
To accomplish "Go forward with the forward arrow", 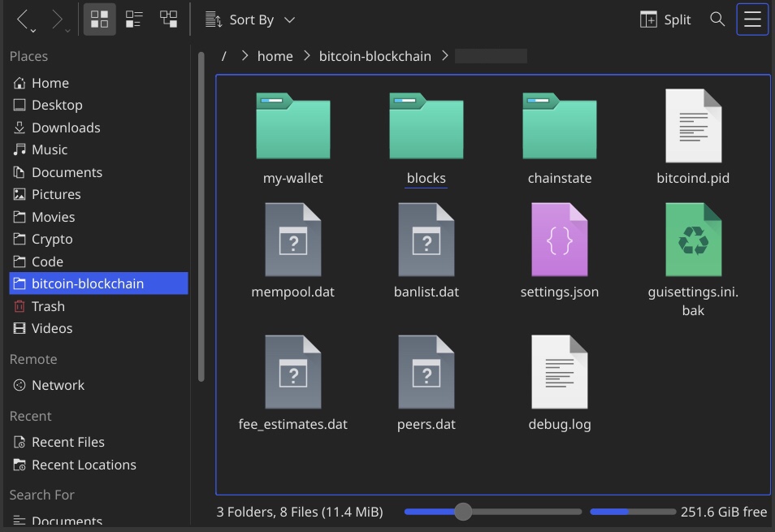I will point(57,19).
